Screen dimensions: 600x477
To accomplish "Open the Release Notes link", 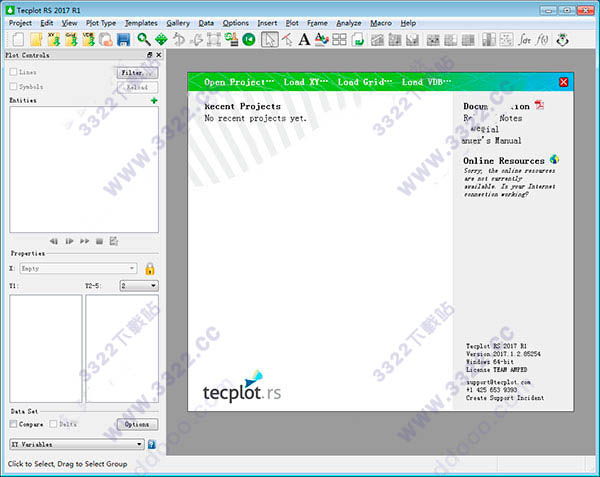I will pyautogui.click(x=493, y=118).
